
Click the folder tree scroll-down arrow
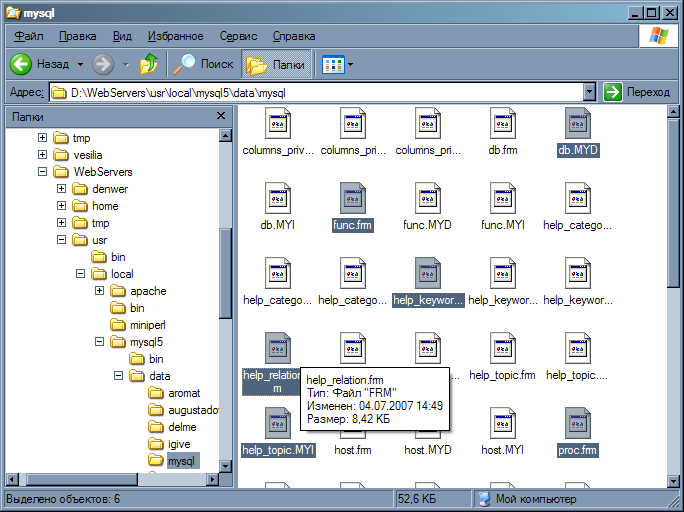(x=225, y=466)
